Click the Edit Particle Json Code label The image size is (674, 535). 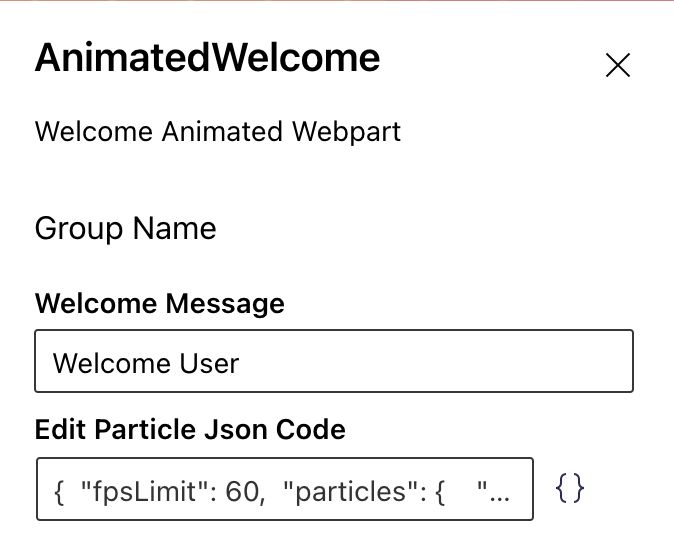[190, 430]
